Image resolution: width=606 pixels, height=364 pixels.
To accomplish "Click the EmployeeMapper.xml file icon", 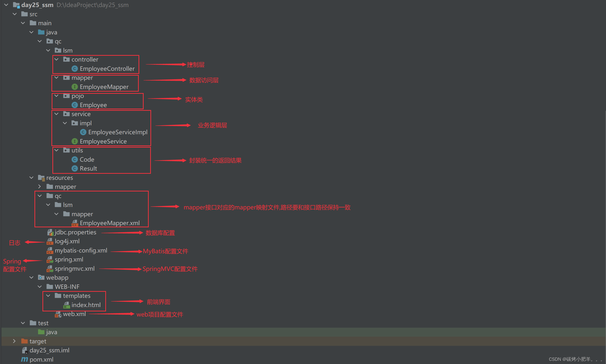I will 75,223.
